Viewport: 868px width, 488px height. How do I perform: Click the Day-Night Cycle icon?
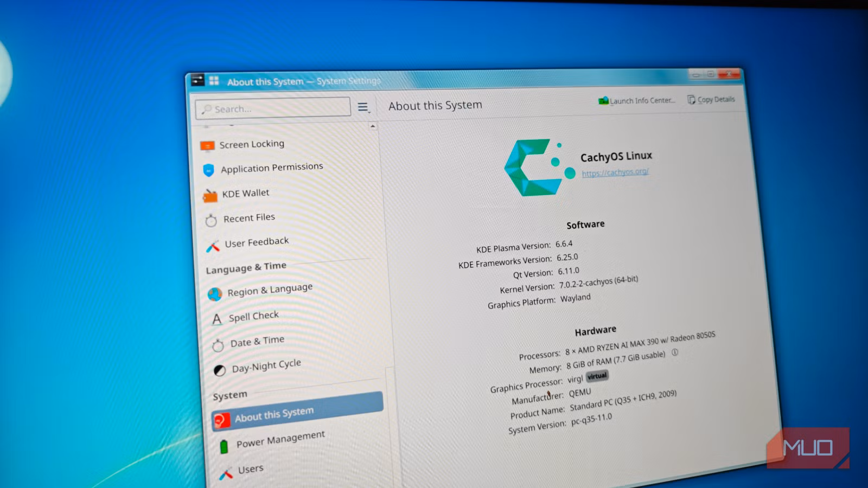point(220,370)
